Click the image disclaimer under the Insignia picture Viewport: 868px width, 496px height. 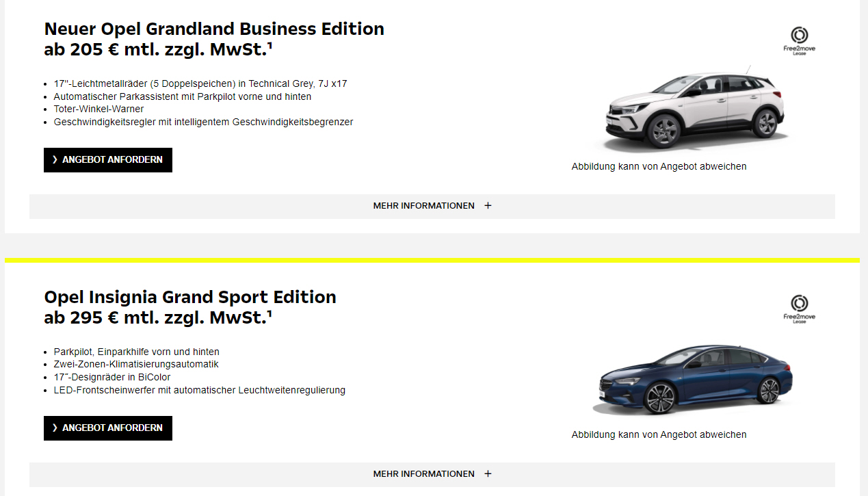click(x=659, y=434)
